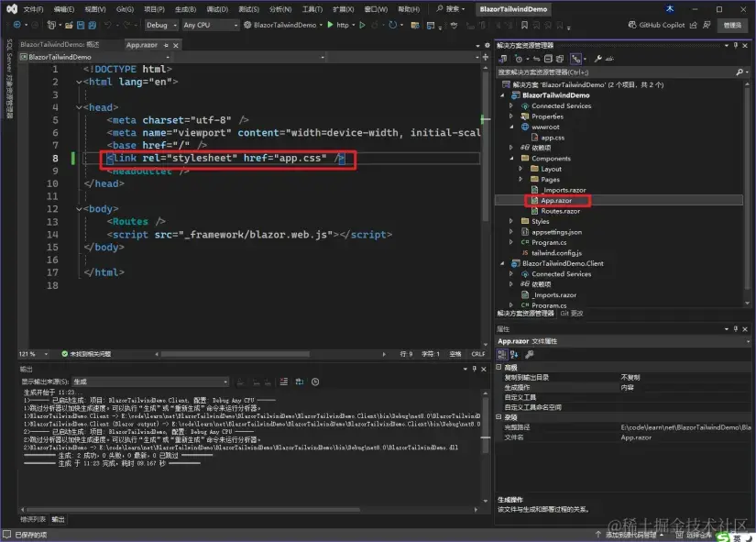
Task: Start debugging with the green http play button
Action: [x=330, y=25]
